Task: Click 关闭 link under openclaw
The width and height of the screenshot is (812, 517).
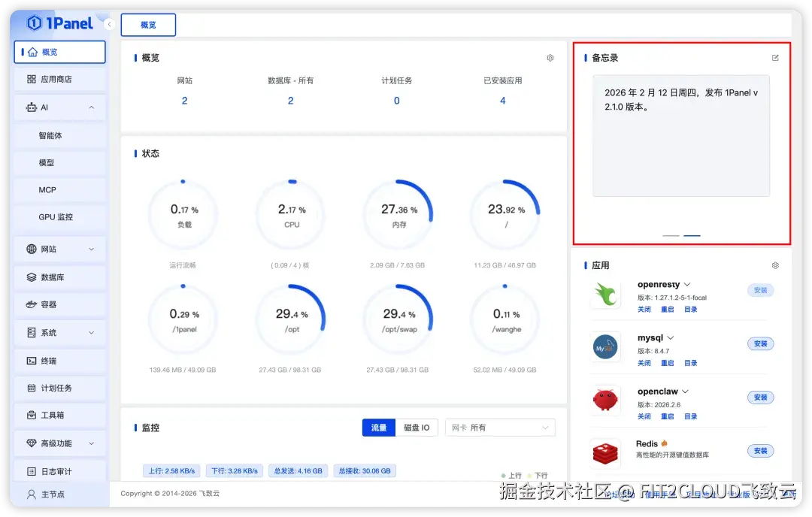Action: [644, 416]
